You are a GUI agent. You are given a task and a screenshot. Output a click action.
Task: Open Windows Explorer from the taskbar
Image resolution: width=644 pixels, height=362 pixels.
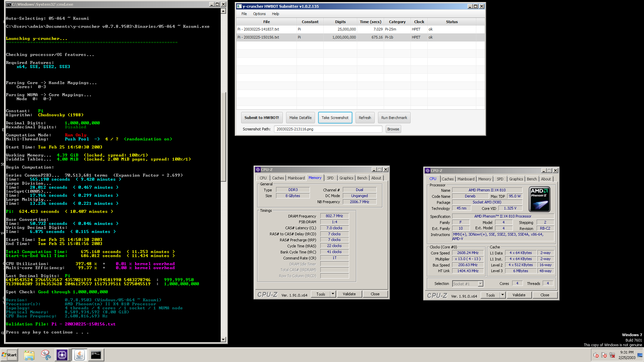pos(29,355)
